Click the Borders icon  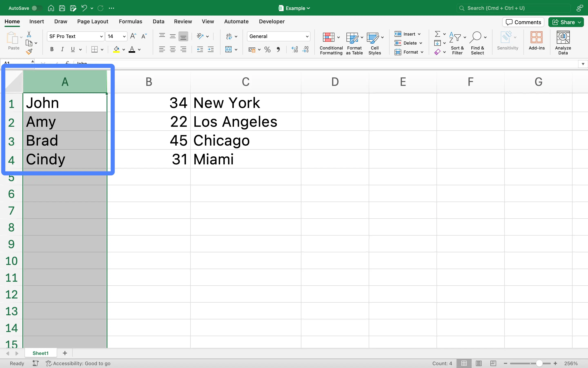pos(94,49)
